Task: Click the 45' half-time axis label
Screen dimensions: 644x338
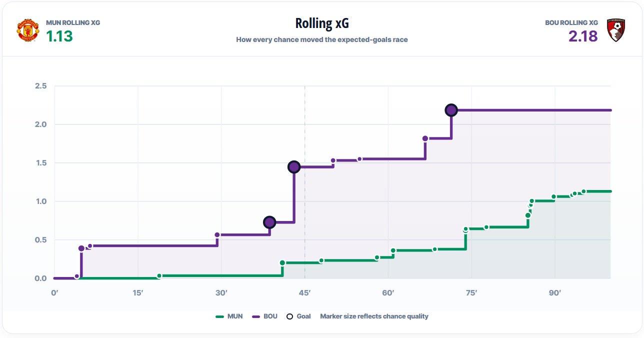Action: [x=304, y=292]
